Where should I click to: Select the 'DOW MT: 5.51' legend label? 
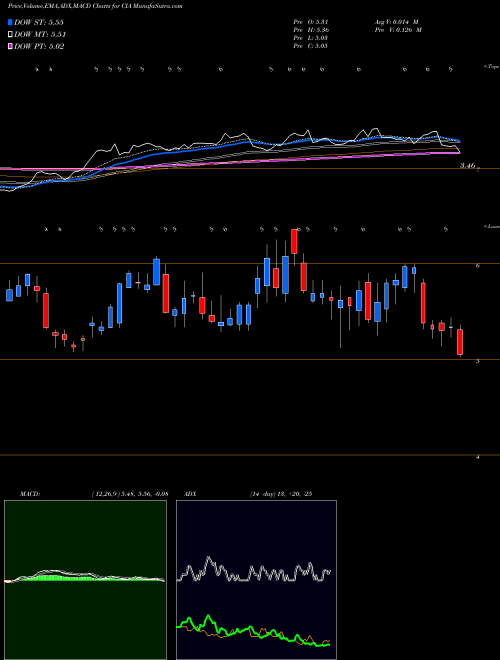click(x=40, y=35)
